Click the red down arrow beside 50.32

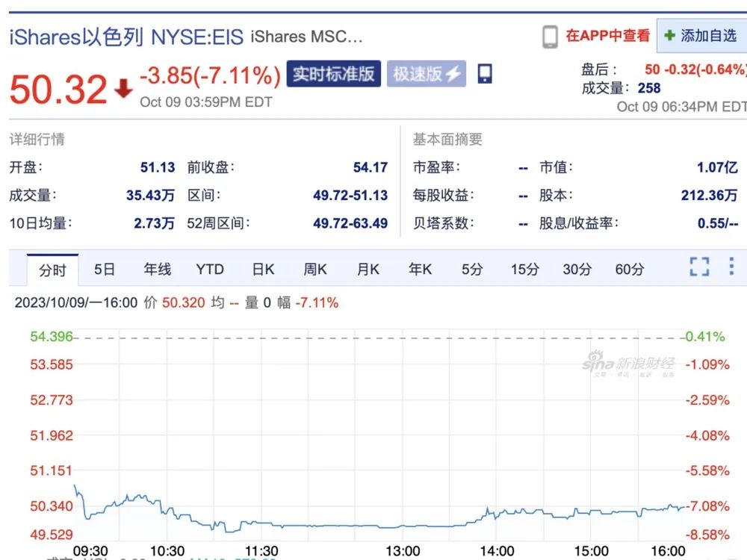pyautogui.click(x=123, y=89)
